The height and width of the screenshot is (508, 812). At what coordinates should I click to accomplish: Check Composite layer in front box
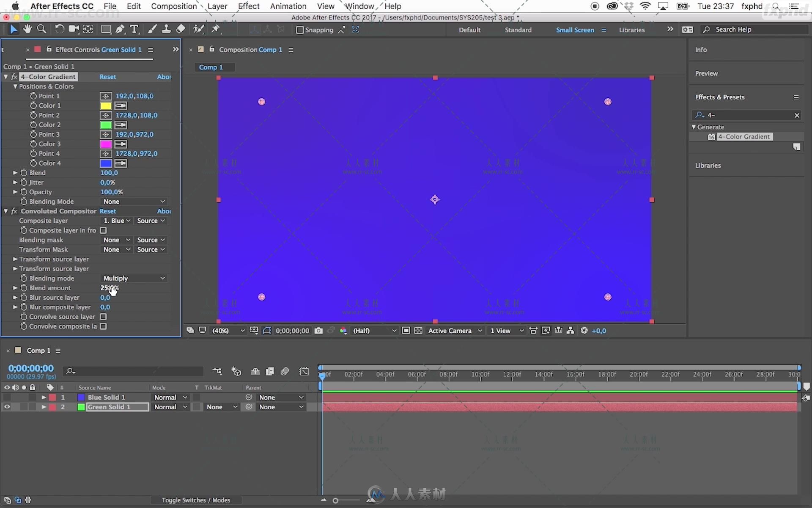click(103, 230)
